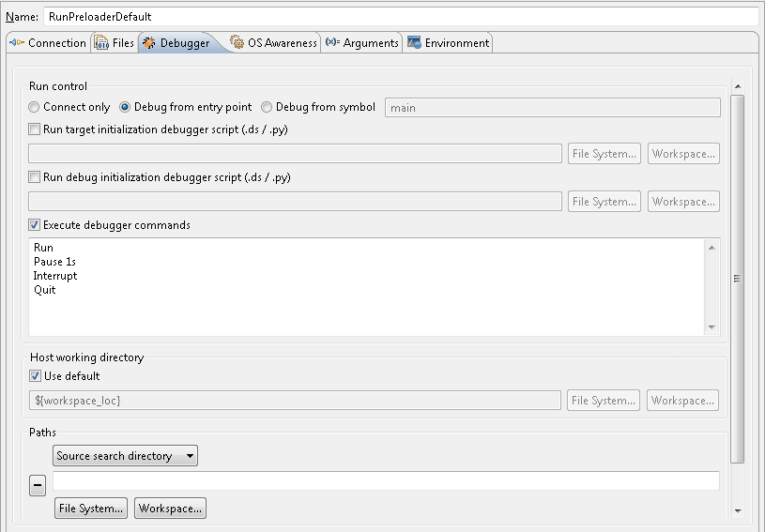Viewport: 765px width, 532px height.
Task: Select the Debugger tab
Action: coord(178,43)
